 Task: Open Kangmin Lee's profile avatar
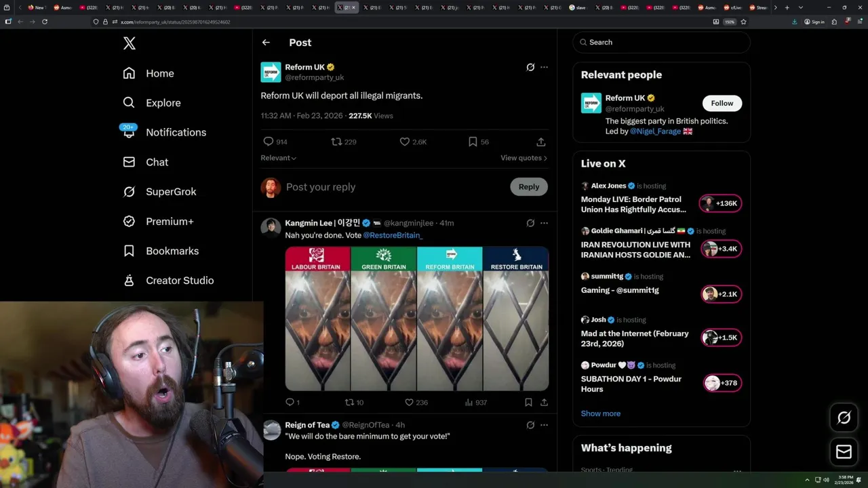pos(271,227)
